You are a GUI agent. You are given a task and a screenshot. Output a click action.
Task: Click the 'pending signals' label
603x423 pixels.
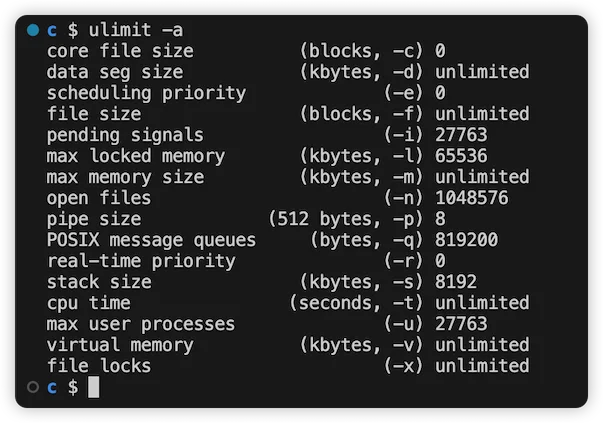(125, 135)
